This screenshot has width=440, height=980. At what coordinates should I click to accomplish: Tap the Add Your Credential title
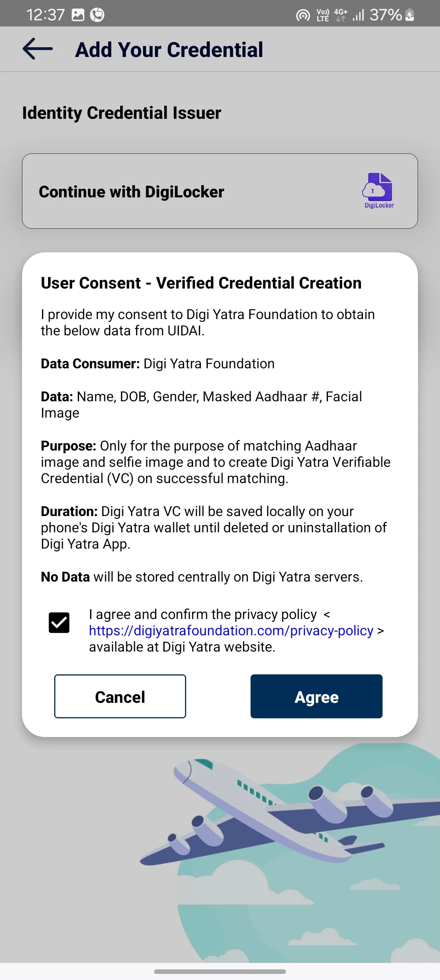(168, 49)
